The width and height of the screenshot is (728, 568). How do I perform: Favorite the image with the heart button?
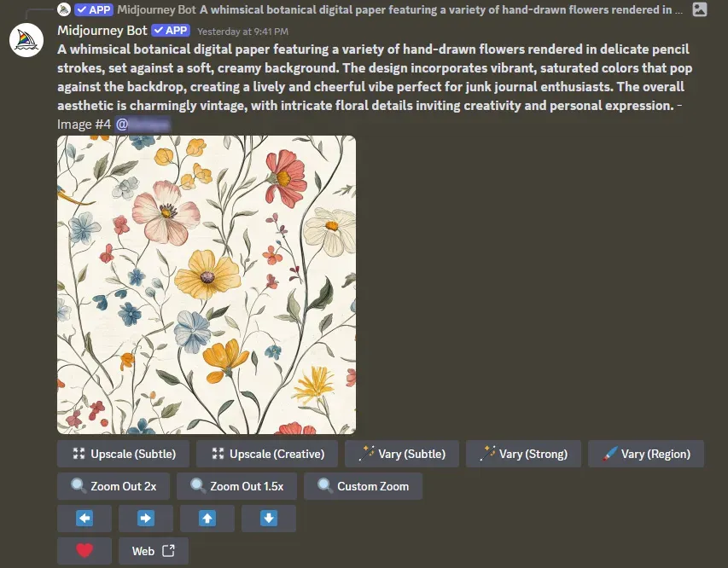[84, 551]
